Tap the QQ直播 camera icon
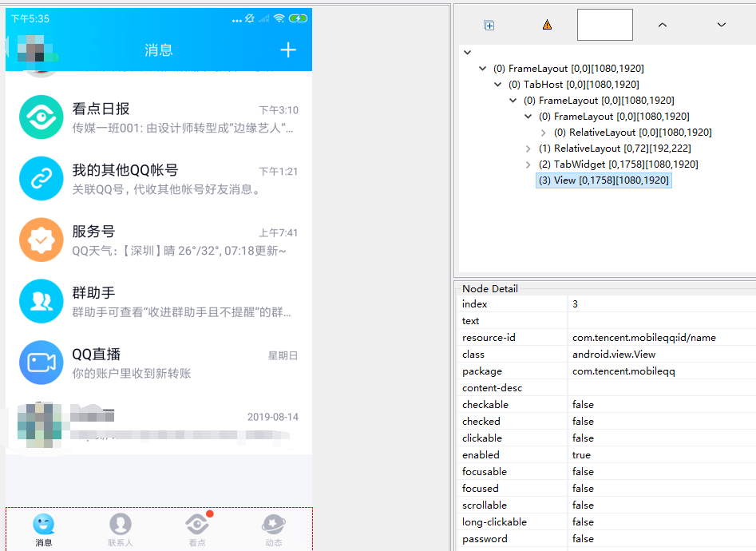The width and height of the screenshot is (756, 551). coord(41,363)
